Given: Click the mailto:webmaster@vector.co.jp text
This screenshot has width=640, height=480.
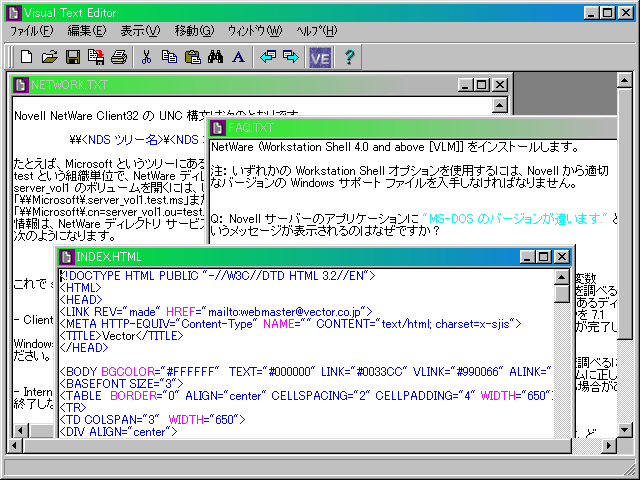Looking at the screenshot, I should click(x=284, y=312).
